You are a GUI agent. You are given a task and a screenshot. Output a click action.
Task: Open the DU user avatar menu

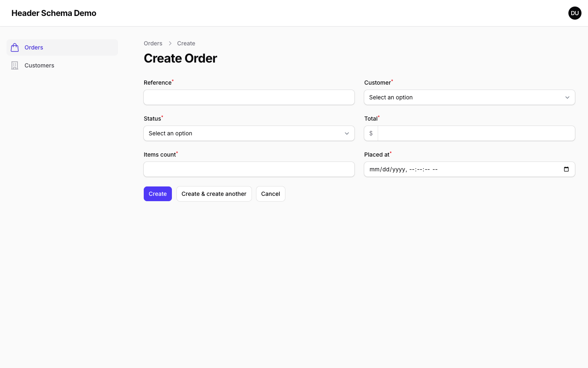coord(575,13)
